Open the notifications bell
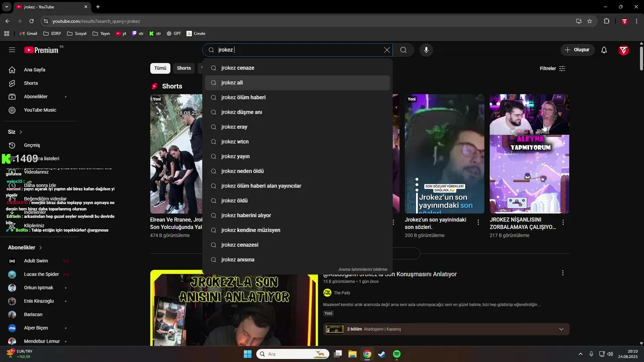644x362 pixels. (604, 50)
